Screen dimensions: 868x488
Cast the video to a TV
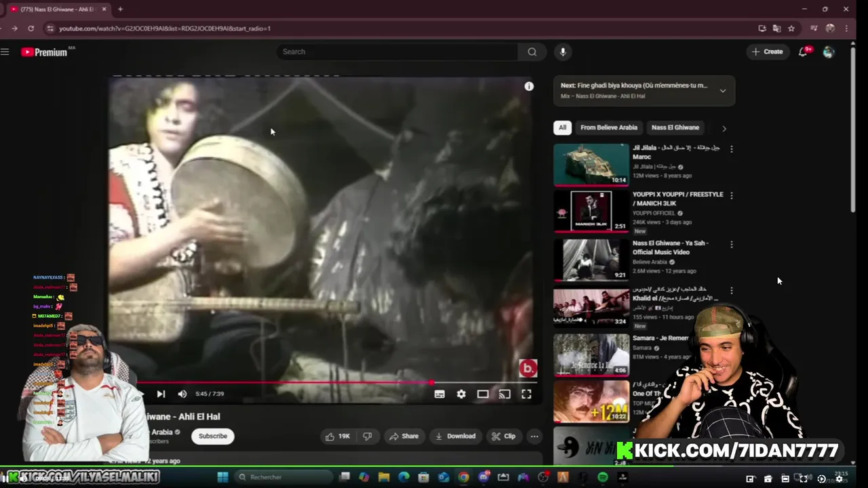coord(505,394)
